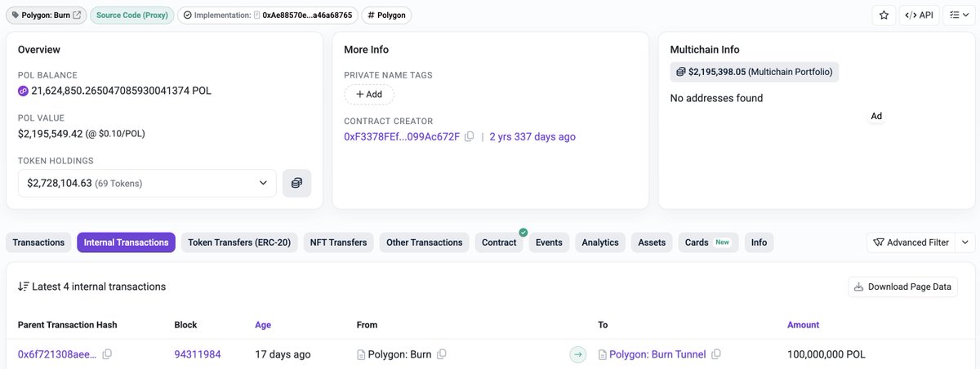The width and height of the screenshot is (980, 369).
Task: Switch to the Transactions tab
Action: pyautogui.click(x=38, y=242)
